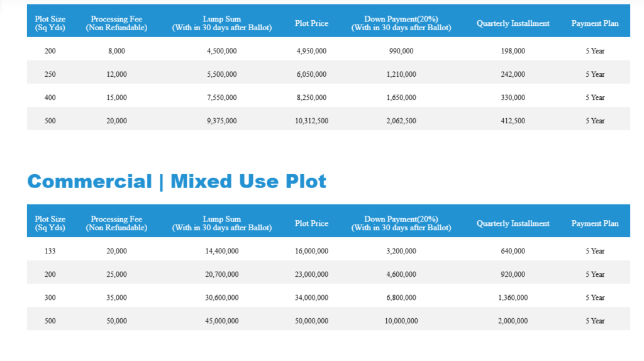Click the 6,800,000 down payment cell
Screen dimensions: 644x361
pos(401,297)
